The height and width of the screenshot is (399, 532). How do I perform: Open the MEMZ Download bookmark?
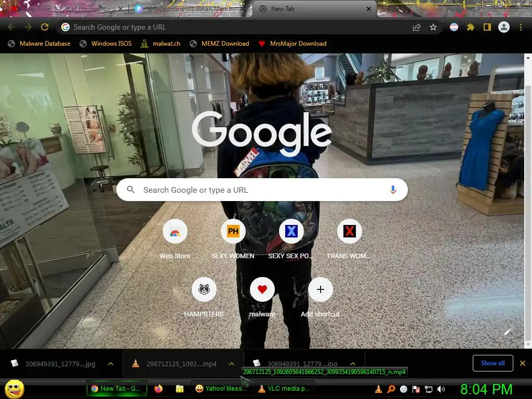click(220, 44)
